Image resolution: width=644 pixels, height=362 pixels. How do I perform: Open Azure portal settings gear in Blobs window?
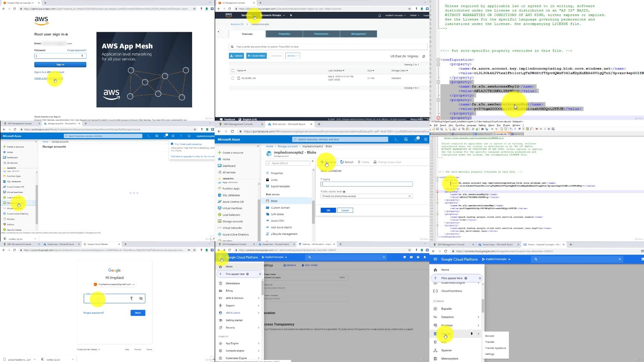point(426,139)
